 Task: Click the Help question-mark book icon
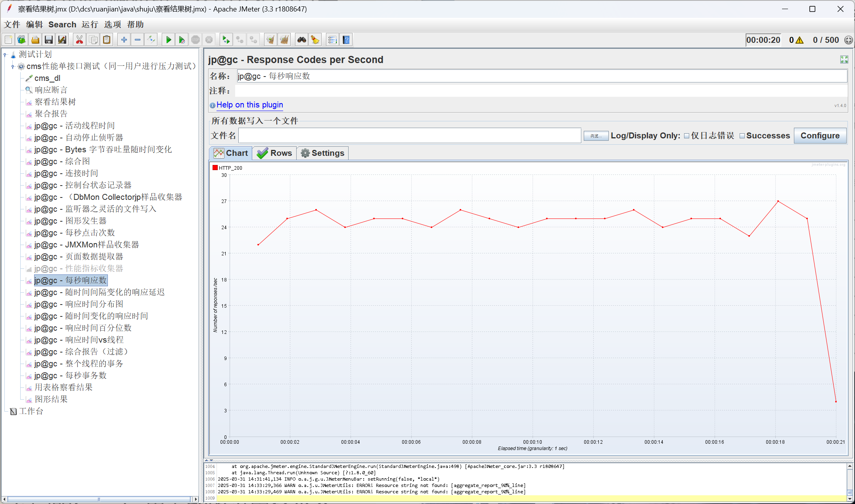coord(346,40)
